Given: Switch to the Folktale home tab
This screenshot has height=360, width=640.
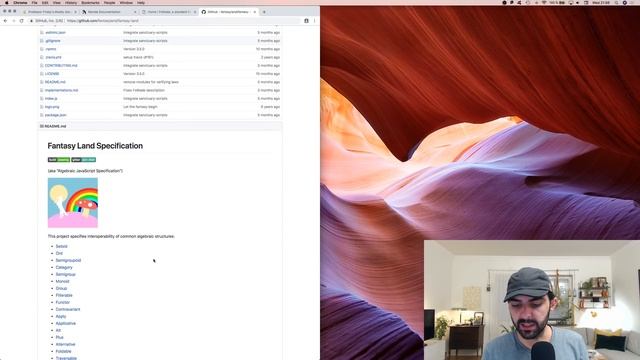Looking at the screenshot, I should click(x=168, y=12).
